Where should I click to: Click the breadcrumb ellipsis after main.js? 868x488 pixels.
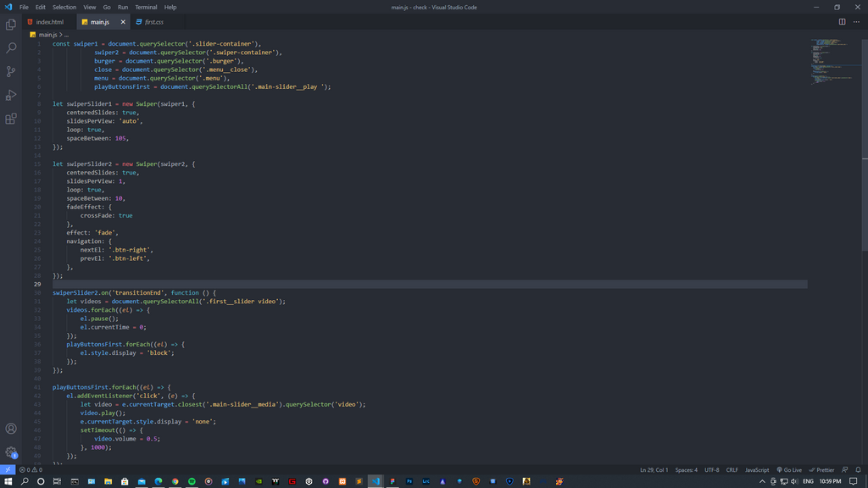[66, 35]
